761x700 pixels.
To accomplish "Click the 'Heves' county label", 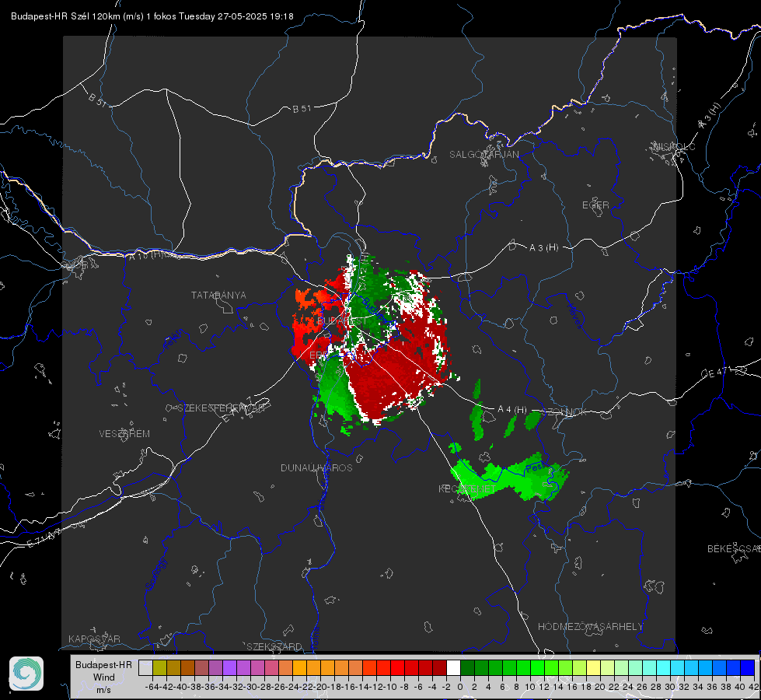I will (x=574, y=316).
